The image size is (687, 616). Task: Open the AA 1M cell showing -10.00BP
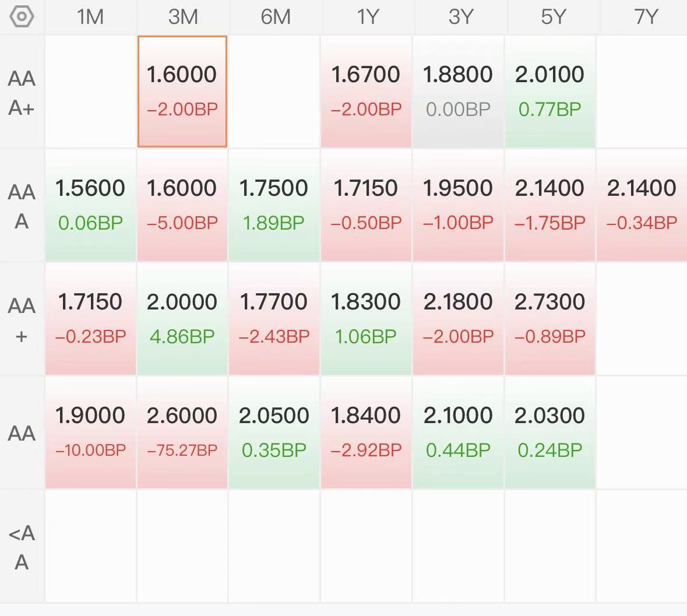click(90, 433)
